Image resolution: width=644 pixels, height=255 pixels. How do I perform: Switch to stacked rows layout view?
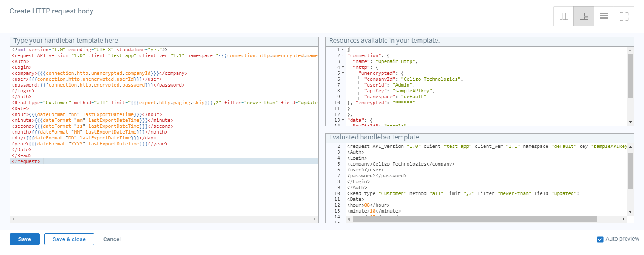[x=604, y=16]
